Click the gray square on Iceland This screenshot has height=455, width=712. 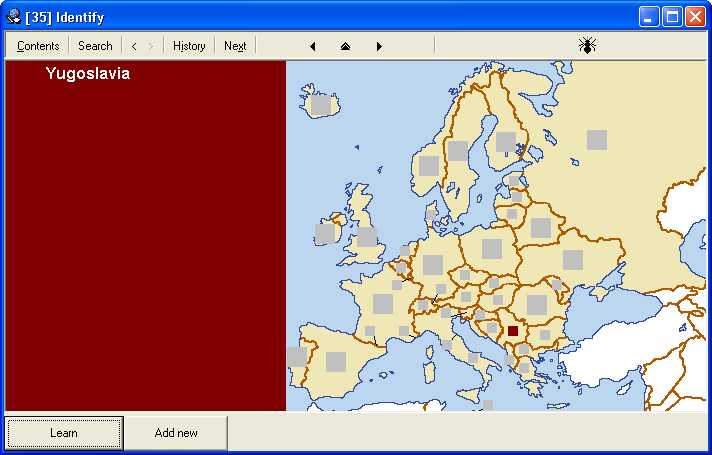tap(320, 104)
